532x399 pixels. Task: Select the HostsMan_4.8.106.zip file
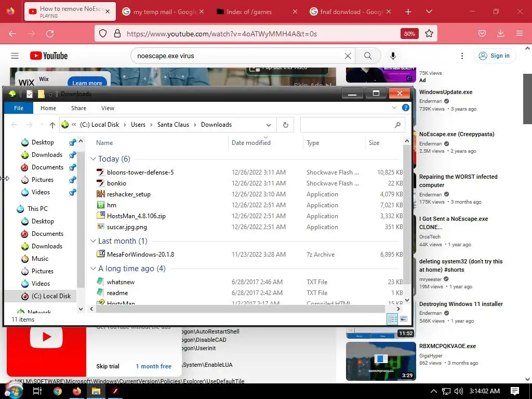pos(136,216)
